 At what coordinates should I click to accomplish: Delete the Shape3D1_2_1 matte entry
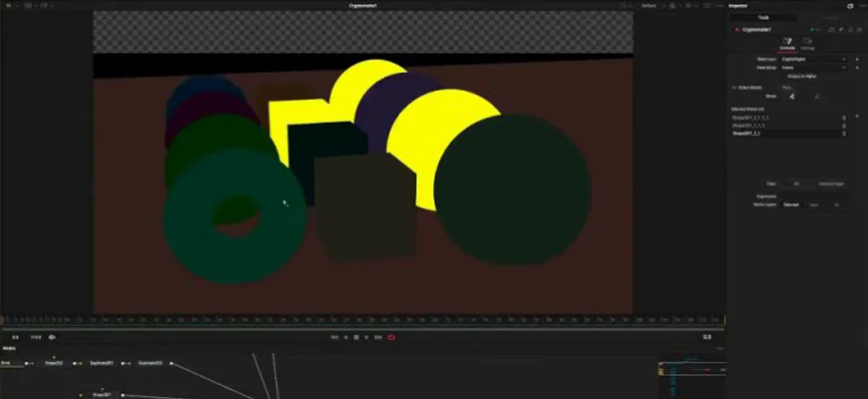[x=844, y=134]
